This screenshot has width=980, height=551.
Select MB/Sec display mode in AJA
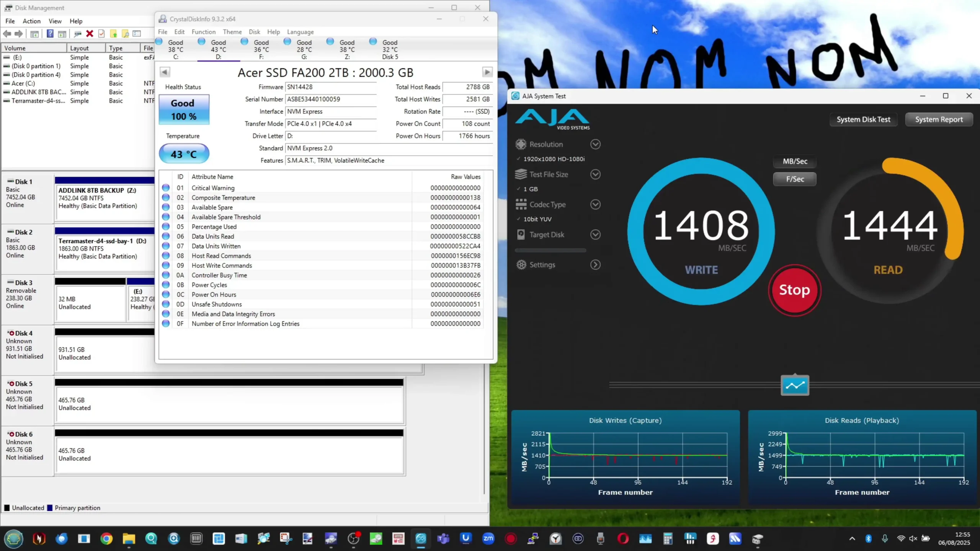[x=795, y=161]
